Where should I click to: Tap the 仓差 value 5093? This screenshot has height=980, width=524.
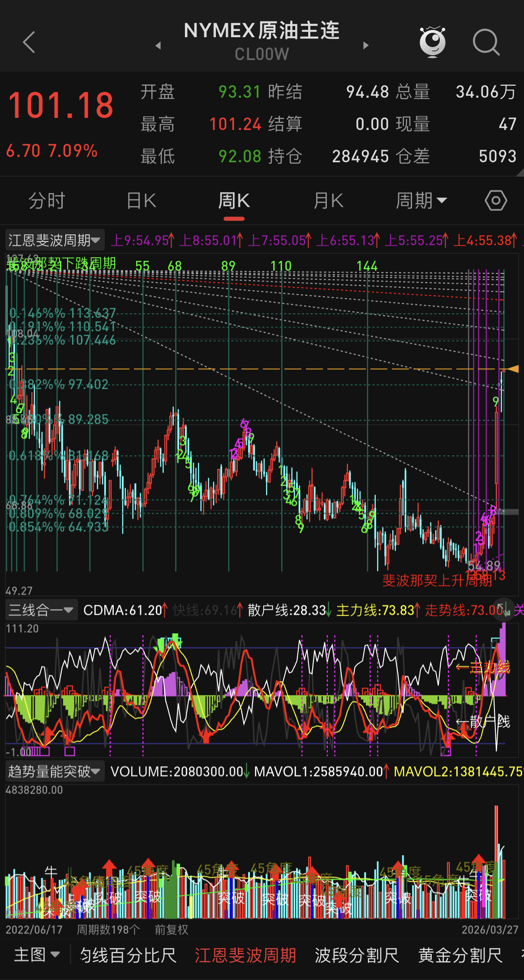(x=498, y=156)
